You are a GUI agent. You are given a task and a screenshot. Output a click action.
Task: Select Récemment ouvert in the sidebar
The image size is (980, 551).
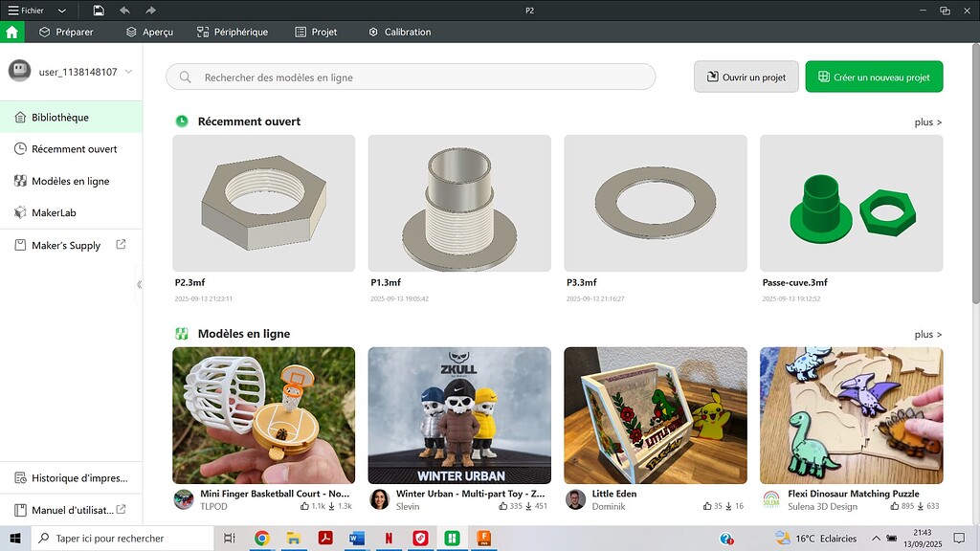(71, 148)
